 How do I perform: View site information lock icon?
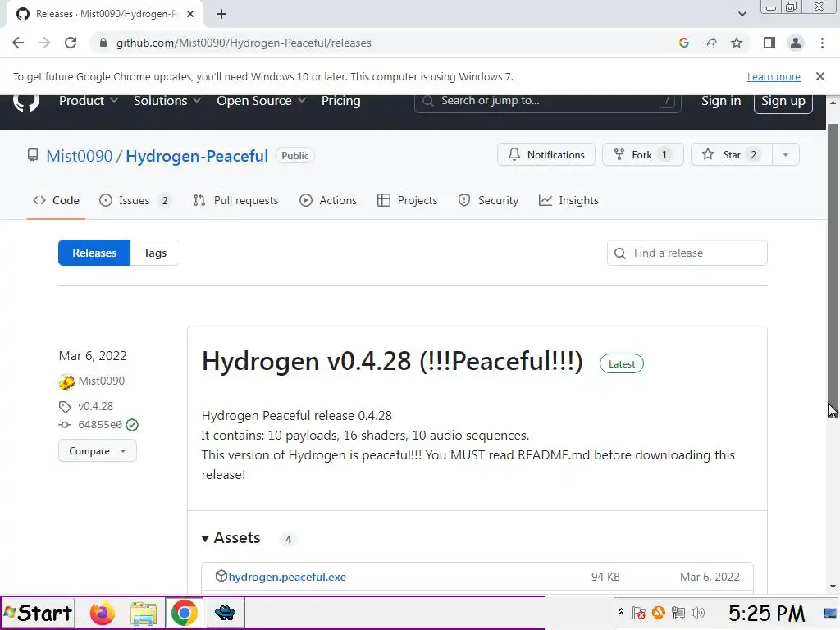(x=103, y=43)
